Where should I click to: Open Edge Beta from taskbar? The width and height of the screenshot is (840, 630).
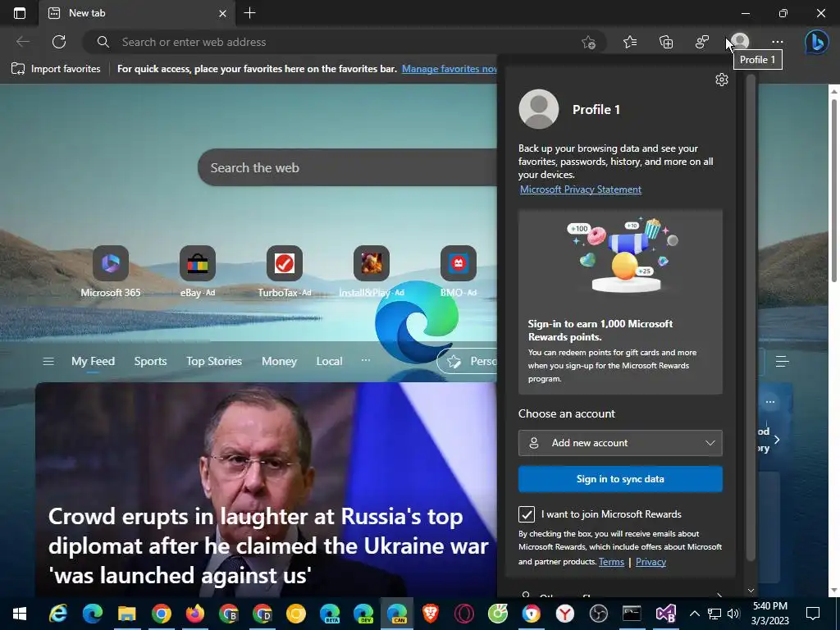point(330,614)
